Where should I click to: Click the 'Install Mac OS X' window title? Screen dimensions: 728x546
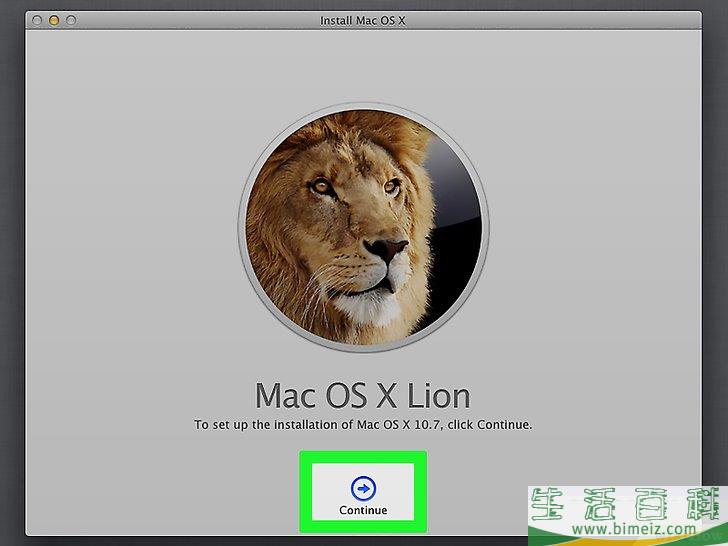click(363, 20)
